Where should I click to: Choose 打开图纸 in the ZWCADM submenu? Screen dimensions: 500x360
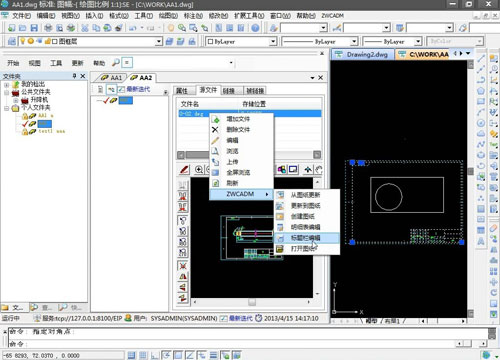[x=307, y=248]
